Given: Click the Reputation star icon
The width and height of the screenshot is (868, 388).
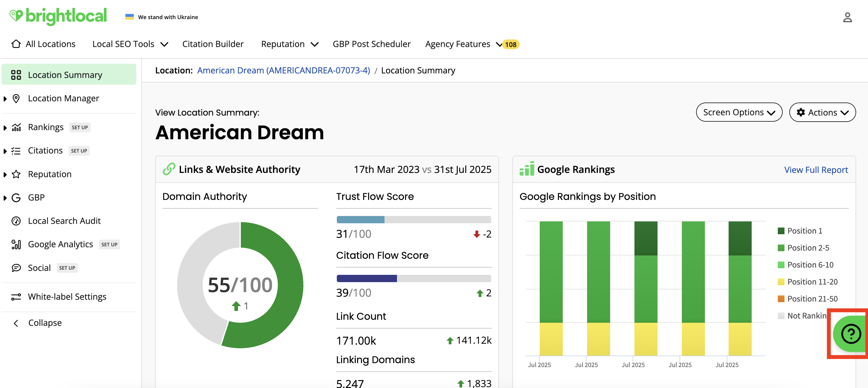Looking at the screenshot, I should tap(16, 174).
